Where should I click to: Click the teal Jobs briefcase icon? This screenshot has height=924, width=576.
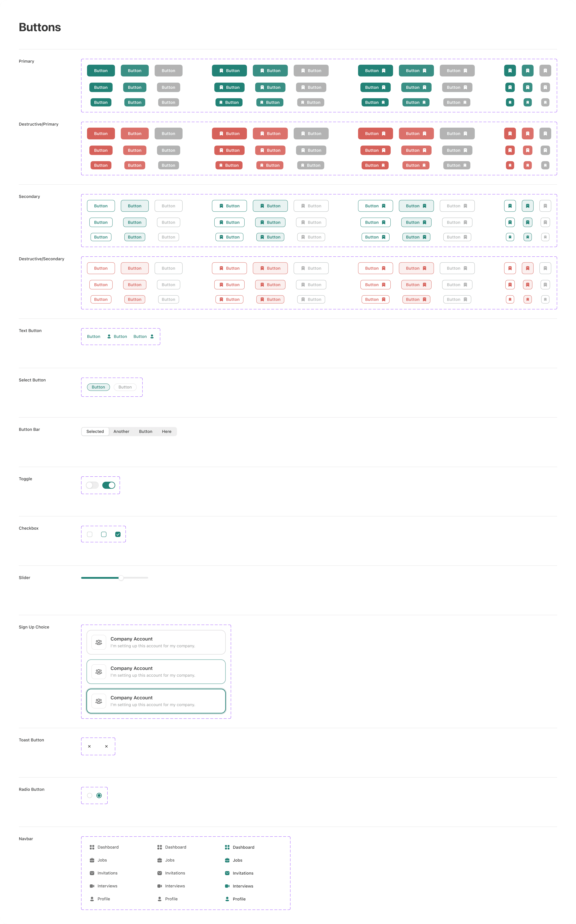[x=227, y=860]
